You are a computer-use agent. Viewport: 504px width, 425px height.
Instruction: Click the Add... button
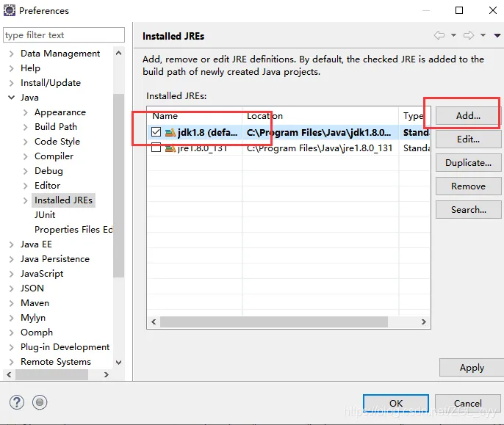pyautogui.click(x=468, y=116)
